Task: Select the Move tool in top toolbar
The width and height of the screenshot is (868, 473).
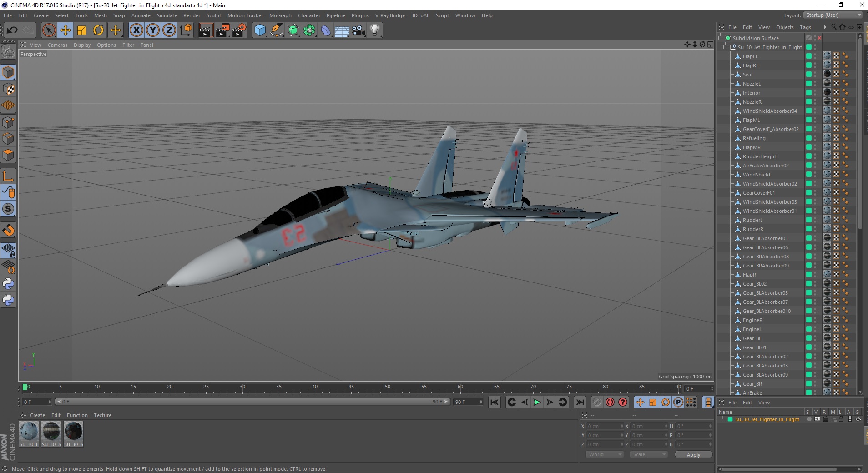Action: 65,30
